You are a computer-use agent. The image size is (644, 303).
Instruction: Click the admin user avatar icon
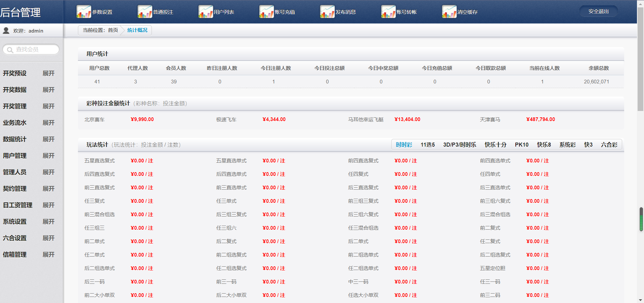point(6,31)
